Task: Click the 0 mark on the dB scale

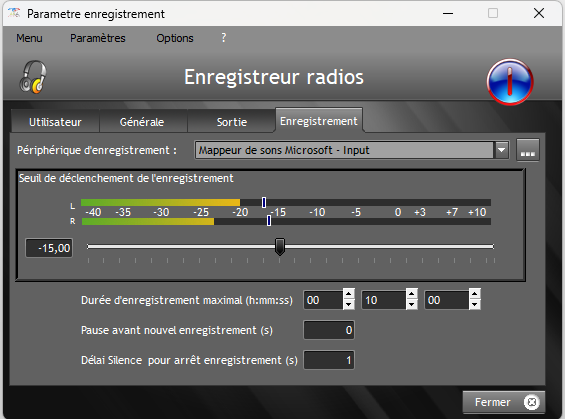Action: (398, 212)
